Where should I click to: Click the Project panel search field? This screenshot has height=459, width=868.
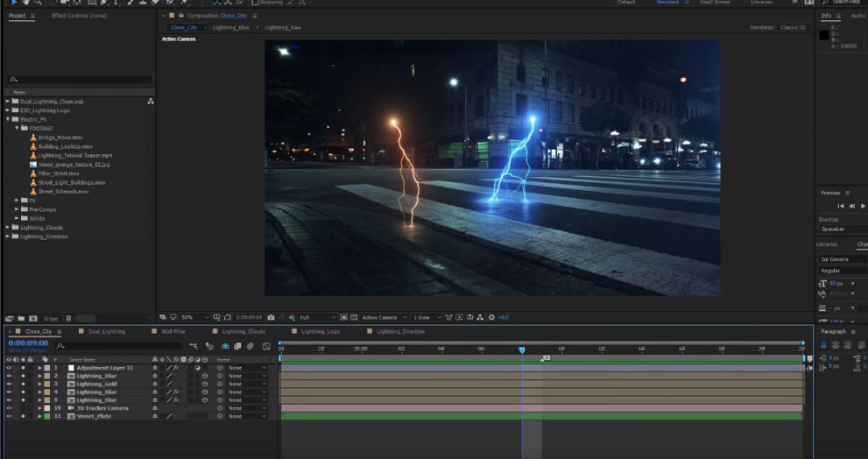coord(79,80)
